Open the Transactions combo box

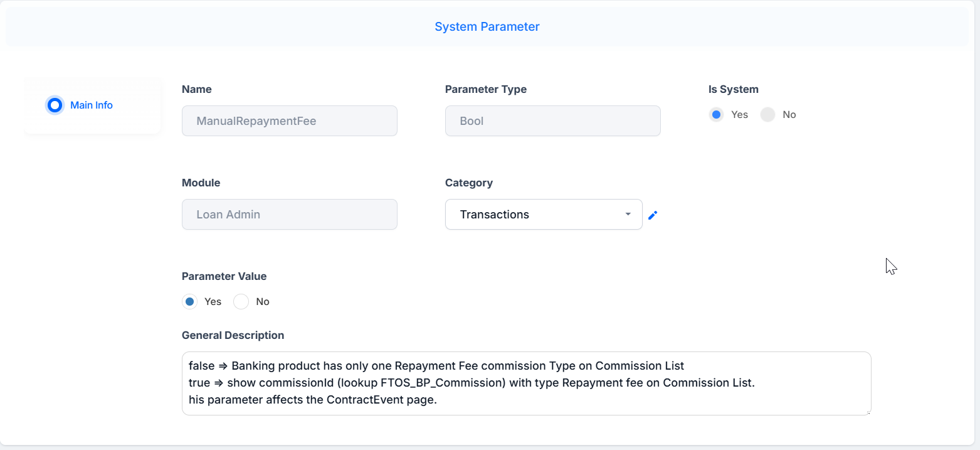(544, 215)
